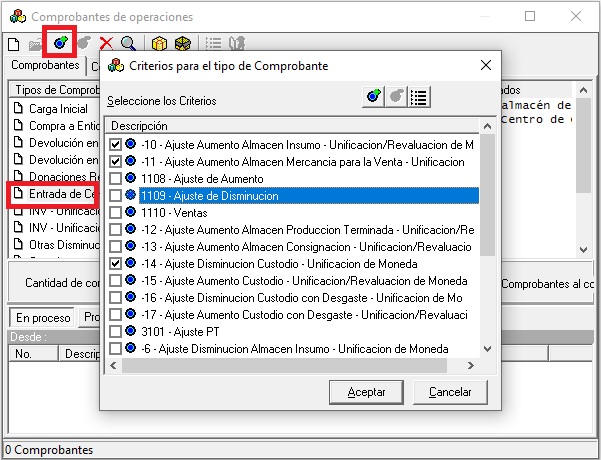Maximize the Comprobantes de operaciones window
Image resolution: width=601 pixels, height=460 pixels.
coord(530,16)
